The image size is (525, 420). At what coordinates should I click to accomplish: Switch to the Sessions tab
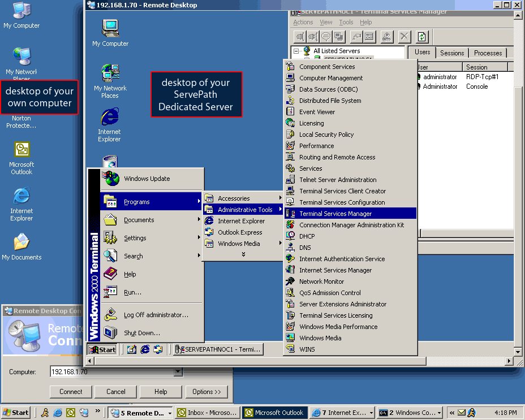[x=451, y=53]
